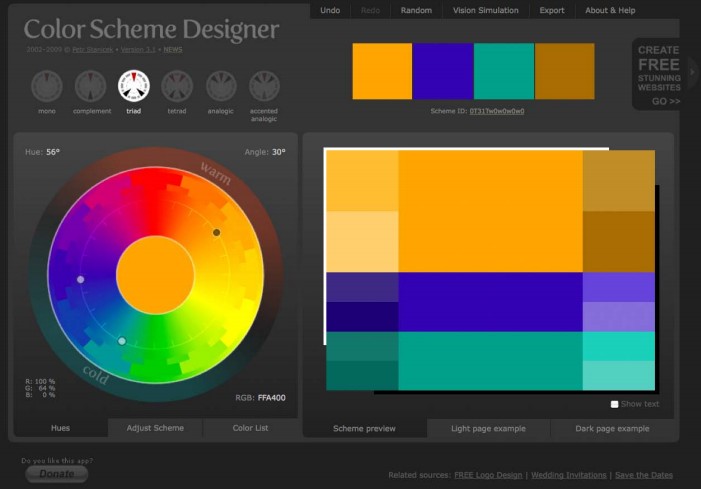Select the complement scheme icon
The height and width of the screenshot is (489, 701).
(90, 86)
